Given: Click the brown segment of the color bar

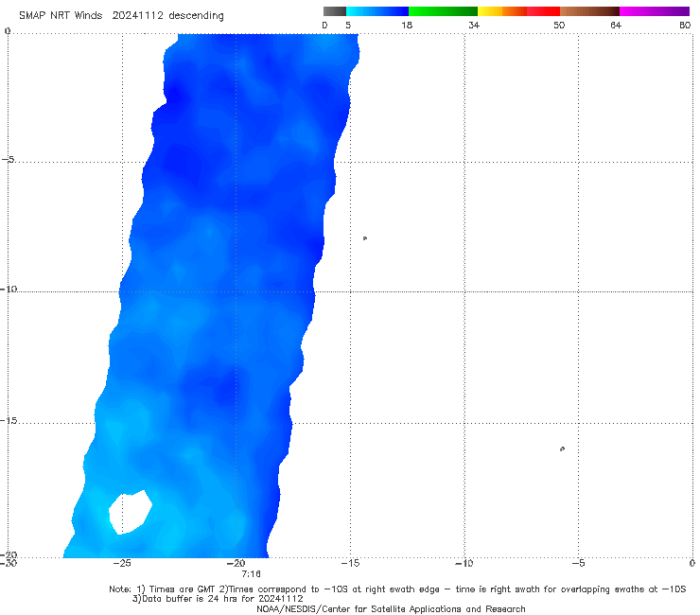Looking at the screenshot, I should 589,11.
